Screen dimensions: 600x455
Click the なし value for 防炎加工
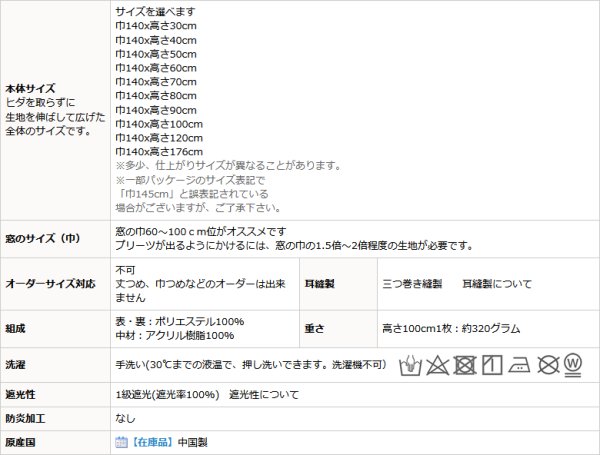[125, 419]
